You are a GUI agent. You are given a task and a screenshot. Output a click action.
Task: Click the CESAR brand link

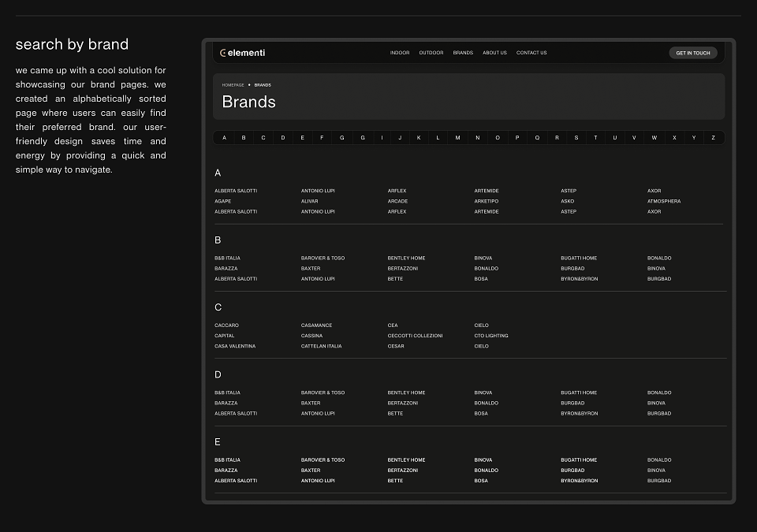point(396,346)
